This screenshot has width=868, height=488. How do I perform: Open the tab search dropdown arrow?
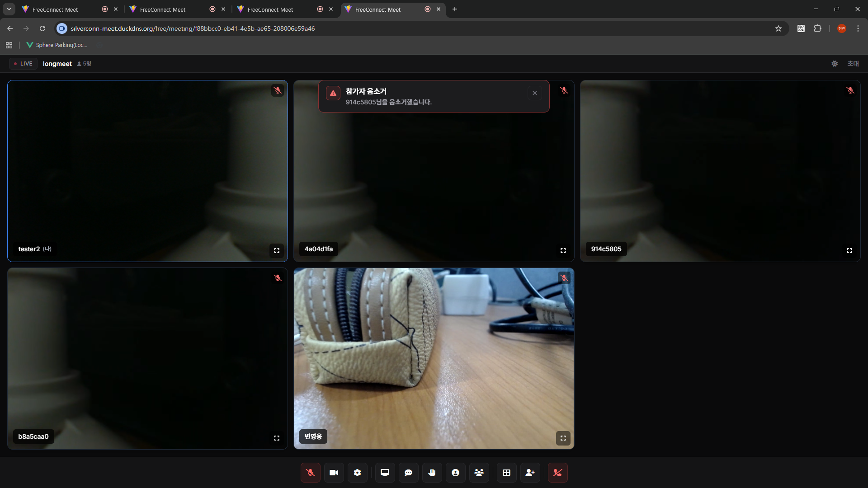(9, 9)
